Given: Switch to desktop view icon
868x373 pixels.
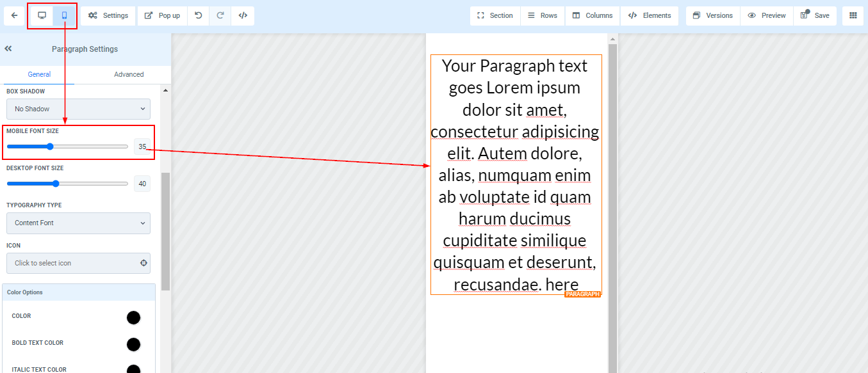Looking at the screenshot, I should pyautogui.click(x=42, y=16).
